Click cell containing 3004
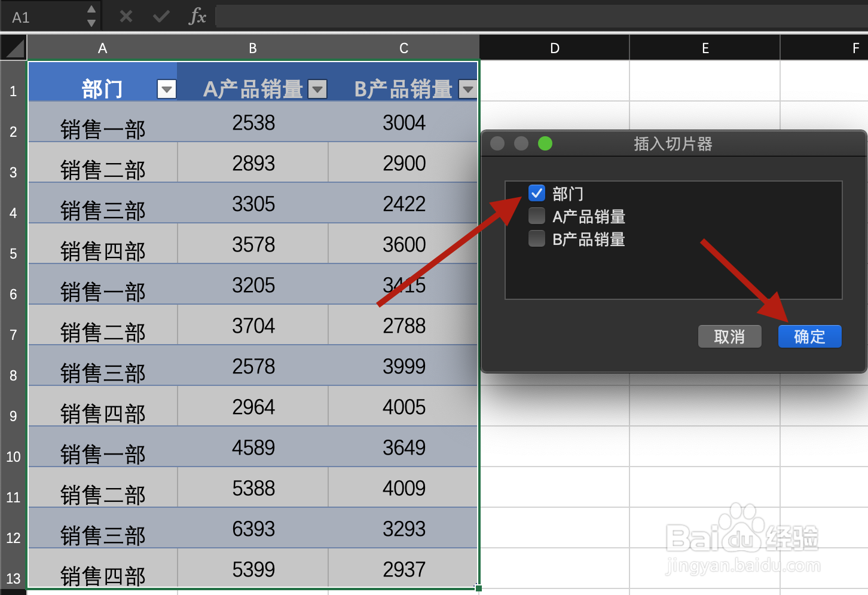This screenshot has width=868, height=595. [x=404, y=122]
